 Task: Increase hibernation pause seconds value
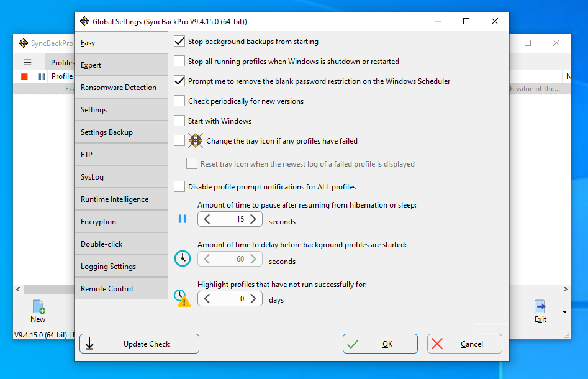[253, 219]
